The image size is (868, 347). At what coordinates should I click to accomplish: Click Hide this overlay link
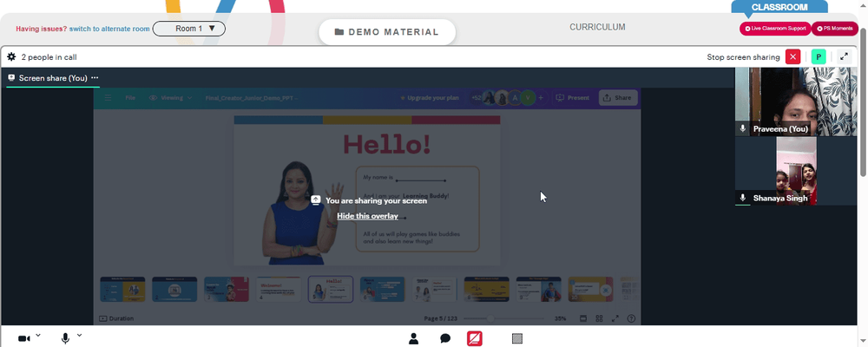tap(367, 216)
